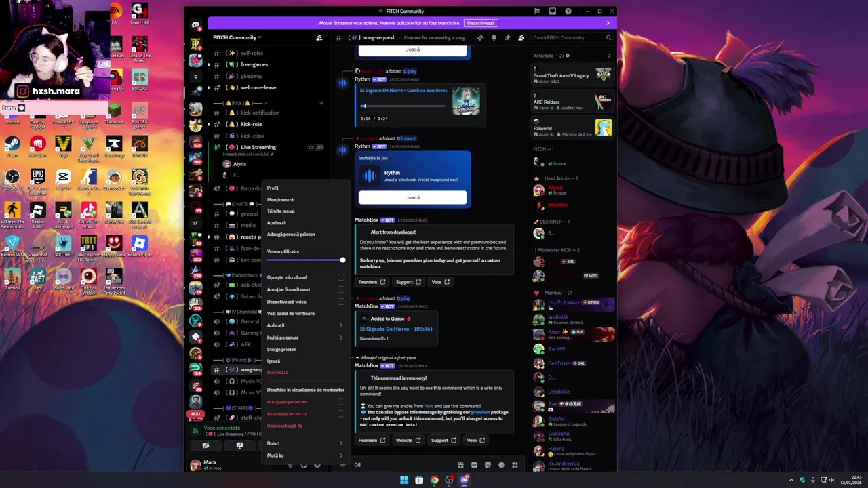Open the Discord help question mark icon
This screenshot has height=488, width=868.
[x=568, y=11]
